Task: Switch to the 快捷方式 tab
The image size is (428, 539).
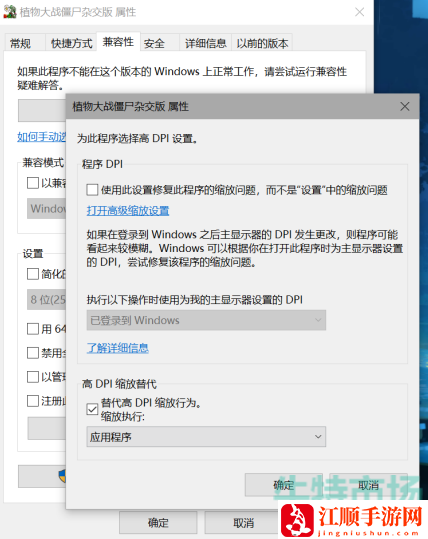Action: [71, 43]
